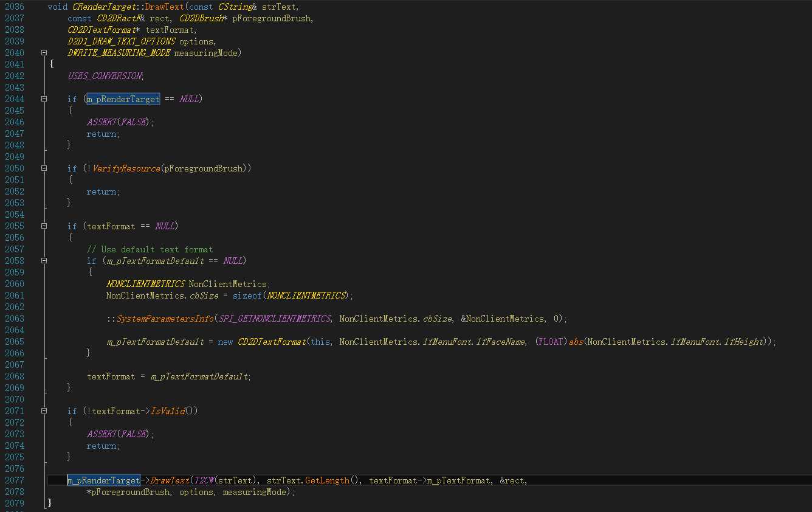
Task: Click line number 2036 in the gutter
Action: pos(15,7)
